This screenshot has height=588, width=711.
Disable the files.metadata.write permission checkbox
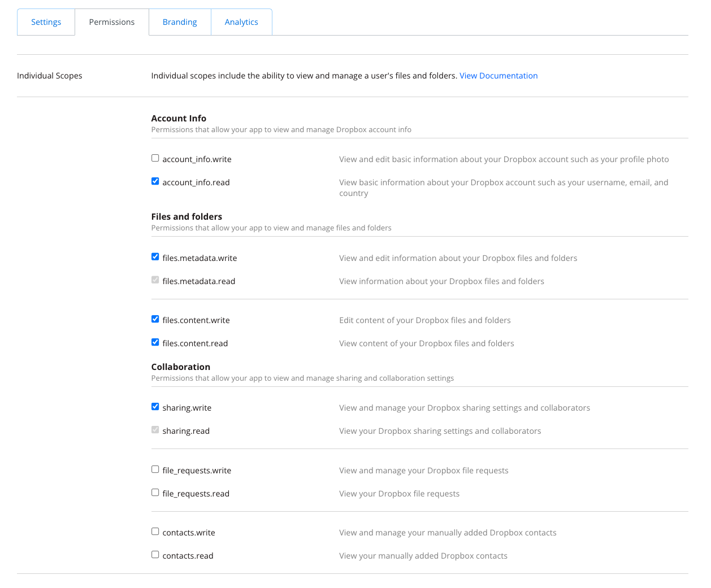point(155,257)
